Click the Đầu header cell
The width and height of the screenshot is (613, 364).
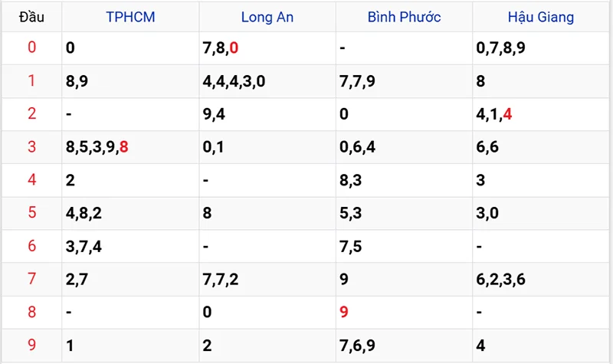click(31, 17)
